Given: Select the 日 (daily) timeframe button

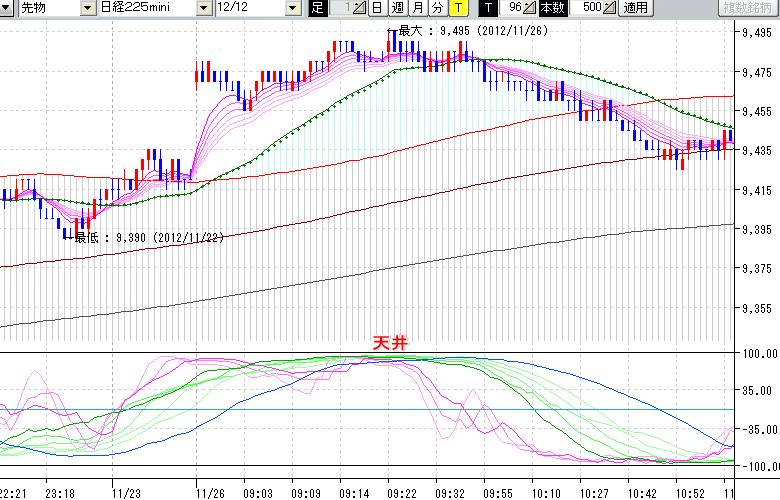Looking at the screenshot, I should [377, 8].
